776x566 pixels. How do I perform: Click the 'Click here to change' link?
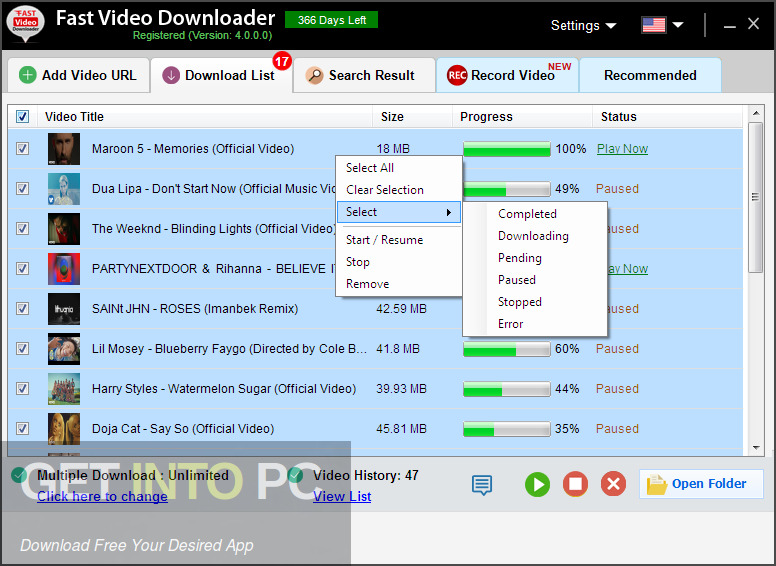point(102,496)
